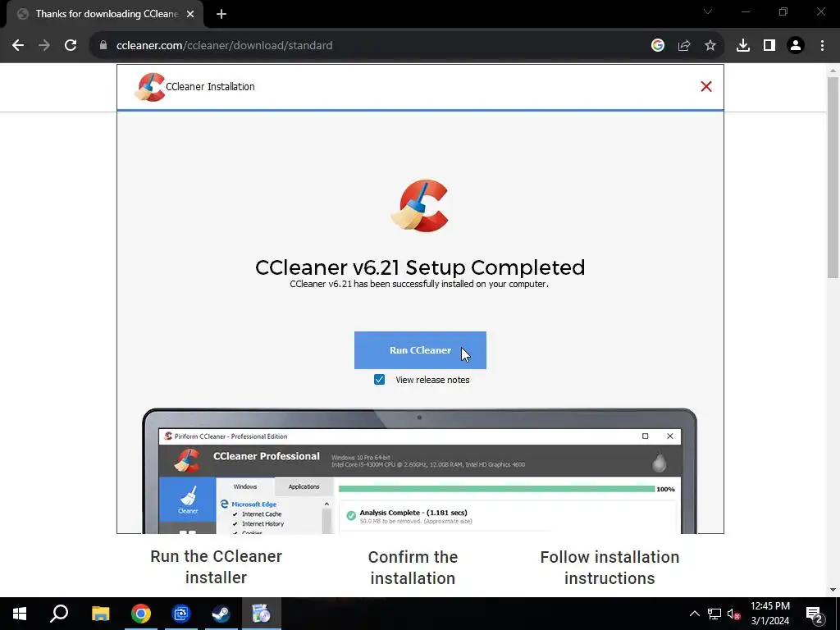Close the Thanks for downloading CCleaner tab

coord(190,14)
